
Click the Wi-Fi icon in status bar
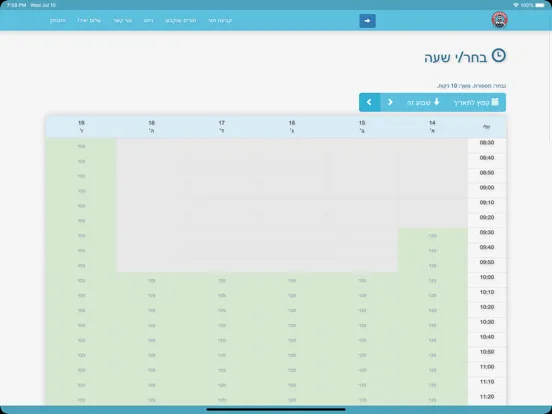click(x=516, y=5)
